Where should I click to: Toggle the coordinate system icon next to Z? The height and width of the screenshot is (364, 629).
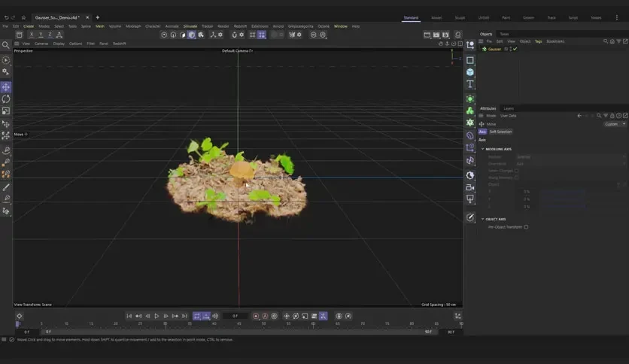(59, 35)
